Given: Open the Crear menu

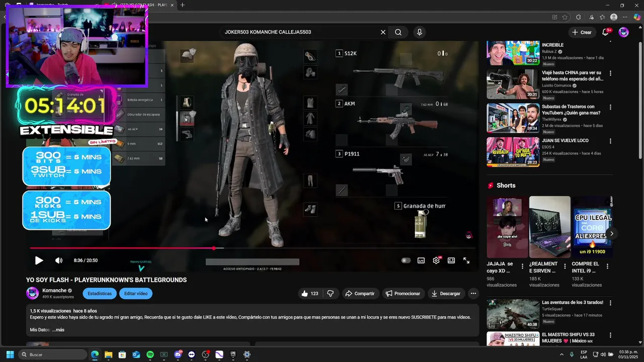Looking at the screenshot, I should coord(582,32).
